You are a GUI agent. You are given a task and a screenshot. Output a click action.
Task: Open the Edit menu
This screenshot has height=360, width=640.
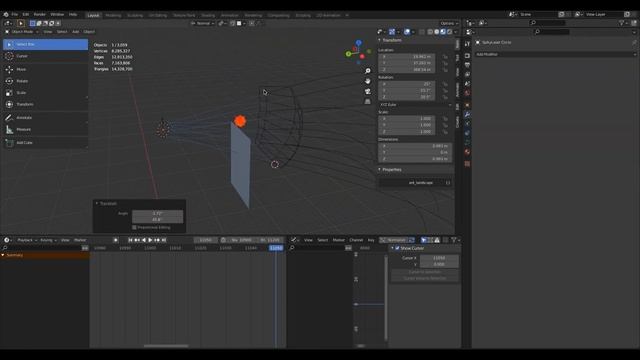26,14
